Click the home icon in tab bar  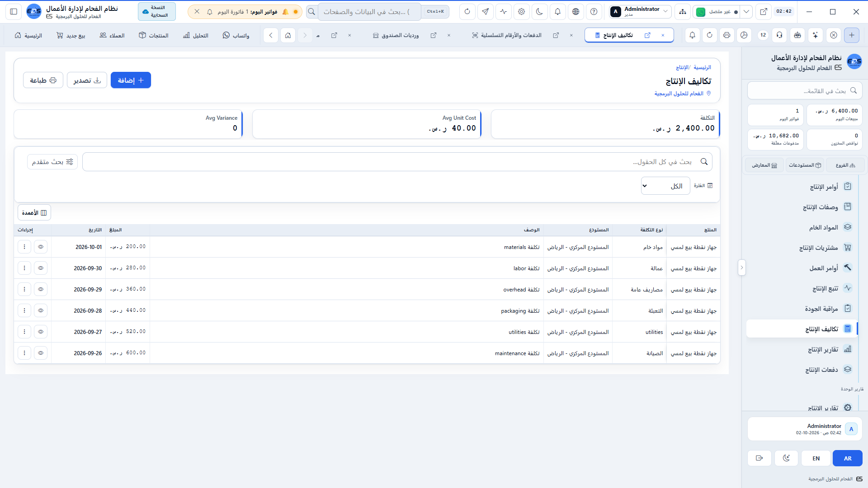coord(288,35)
